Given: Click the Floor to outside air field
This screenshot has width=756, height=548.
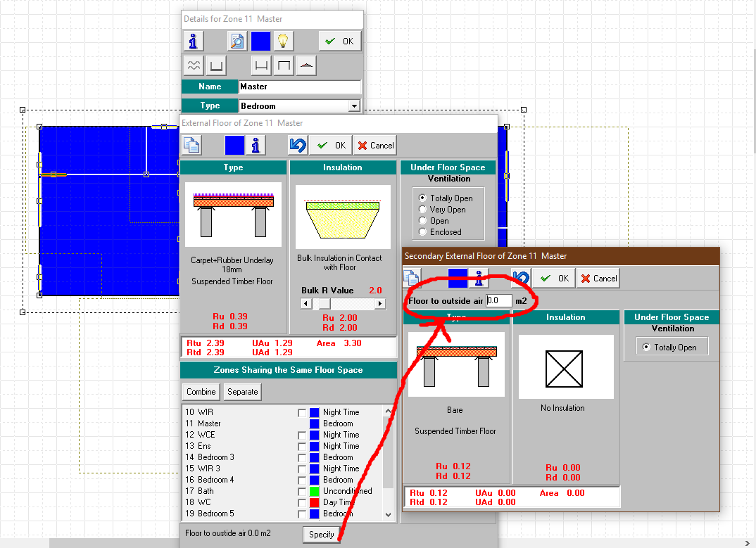Looking at the screenshot, I should coord(498,300).
